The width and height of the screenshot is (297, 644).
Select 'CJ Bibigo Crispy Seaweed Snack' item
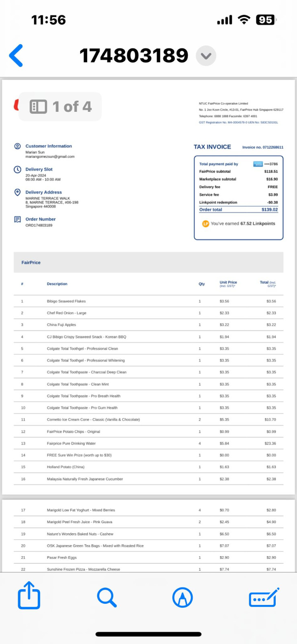(x=86, y=337)
